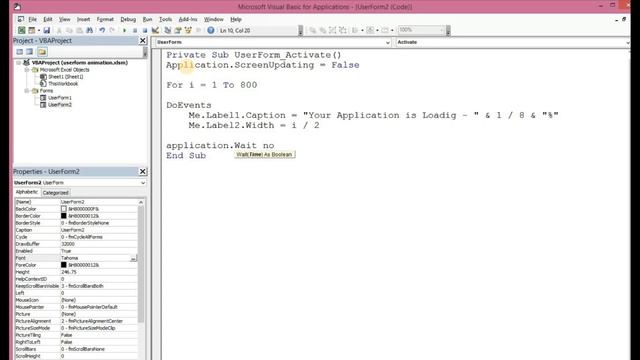The width and height of the screenshot is (640, 360).
Task: Click View Code icon in Project panel
Action: tap(20, 52)
